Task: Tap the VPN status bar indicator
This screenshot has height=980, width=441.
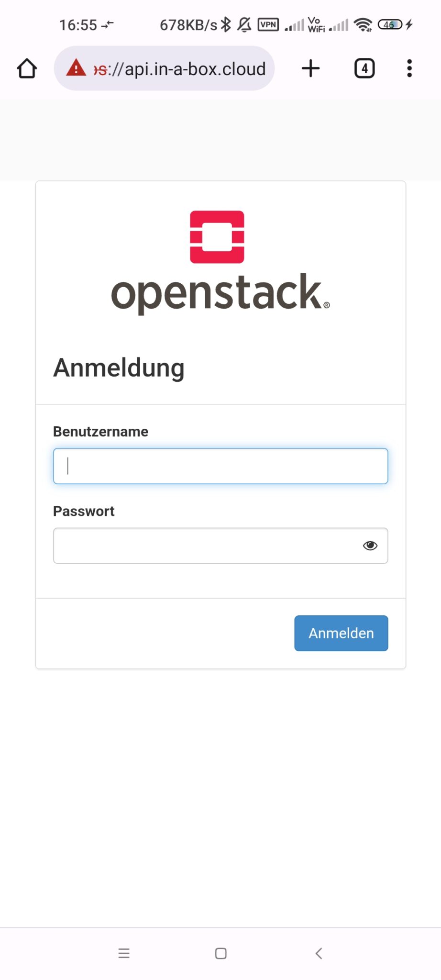Action: coord(268,24)
